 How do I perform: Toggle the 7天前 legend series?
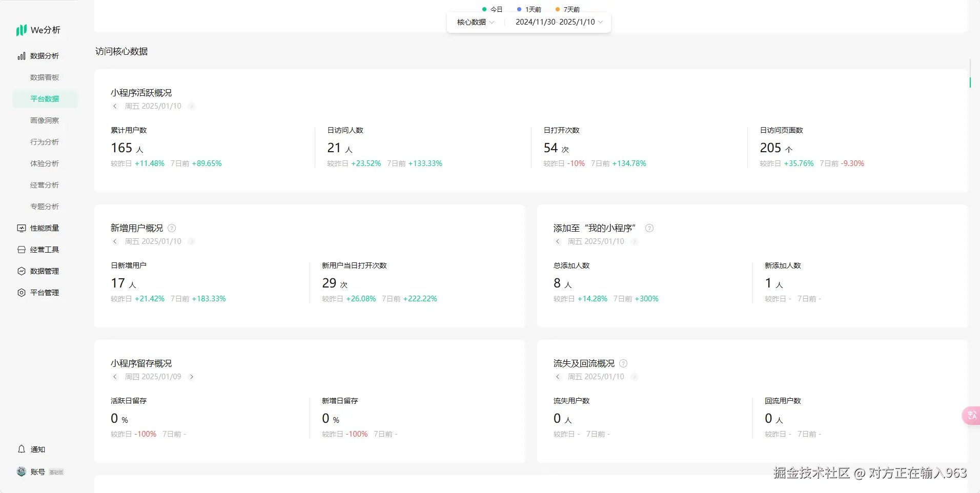(x=567, y=9)
